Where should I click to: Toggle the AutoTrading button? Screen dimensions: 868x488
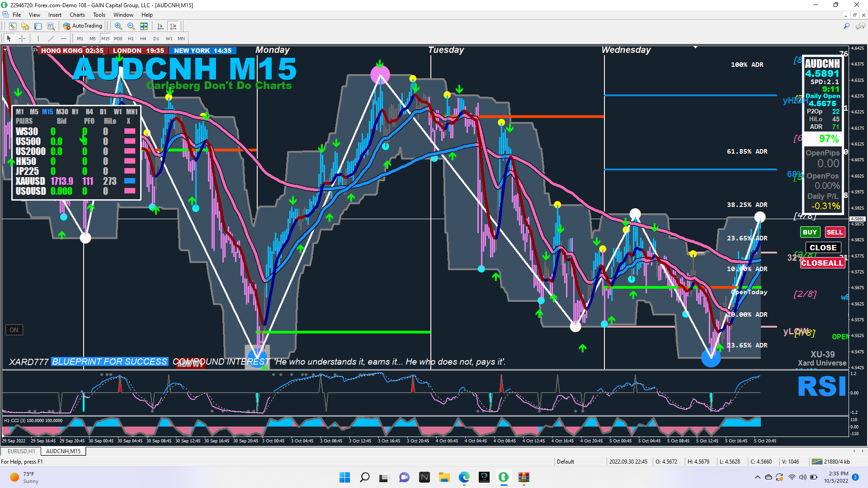83,26
